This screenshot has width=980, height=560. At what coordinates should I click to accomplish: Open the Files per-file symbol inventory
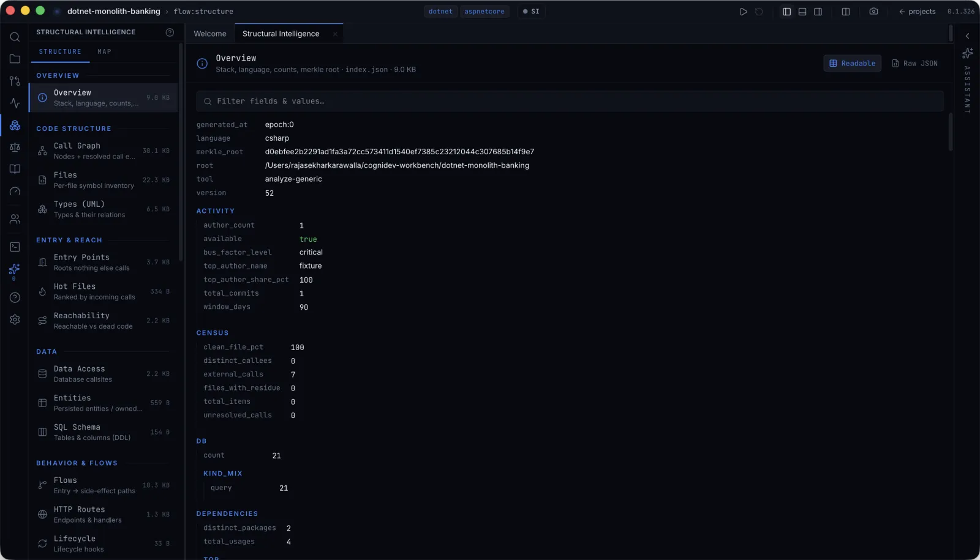click(x=103, y=181)
